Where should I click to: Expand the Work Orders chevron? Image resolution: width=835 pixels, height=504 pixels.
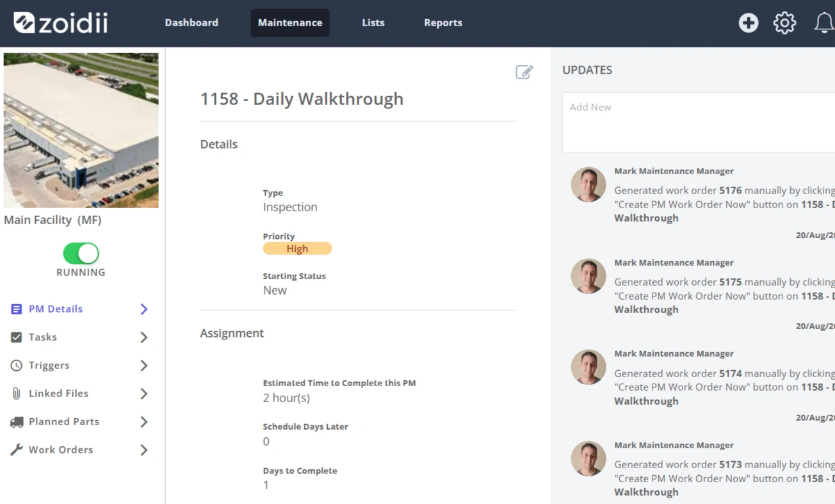point(144,450)
